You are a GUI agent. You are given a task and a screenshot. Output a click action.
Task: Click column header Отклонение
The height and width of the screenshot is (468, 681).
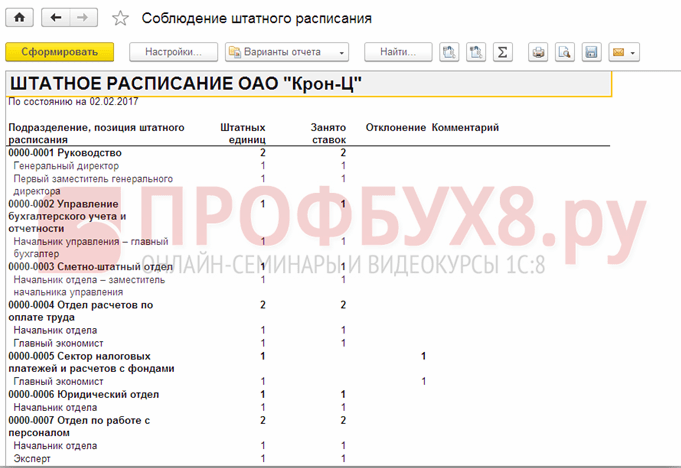click(x=396, y=128)
